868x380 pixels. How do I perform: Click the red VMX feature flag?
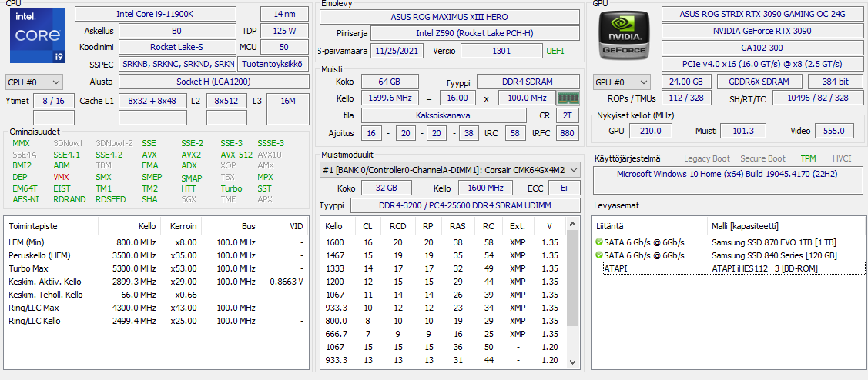pyautogui.click(x=62, y=178)
